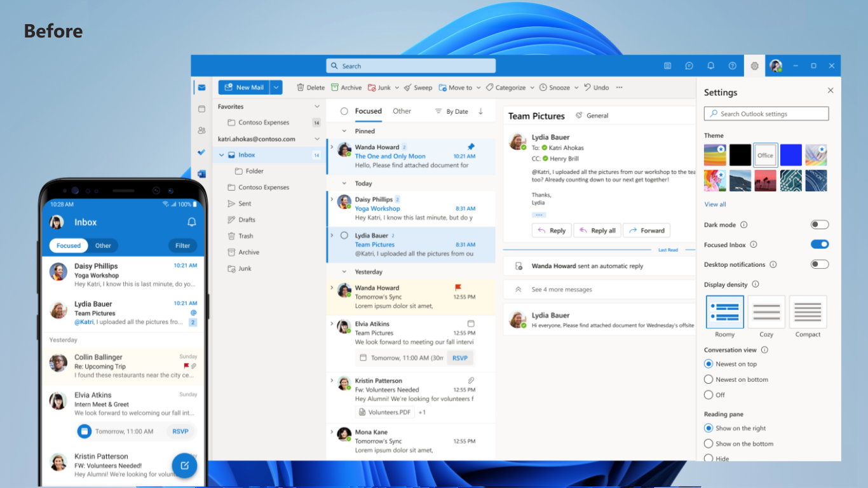The width and height of the screenshot is (868, 488).
Task: Open the help question mark icon
Action: pyautogui.click(x=733, y=66)
